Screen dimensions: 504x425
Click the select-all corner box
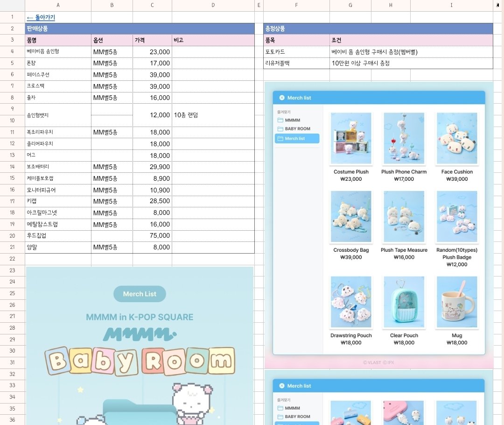[12, 5]
